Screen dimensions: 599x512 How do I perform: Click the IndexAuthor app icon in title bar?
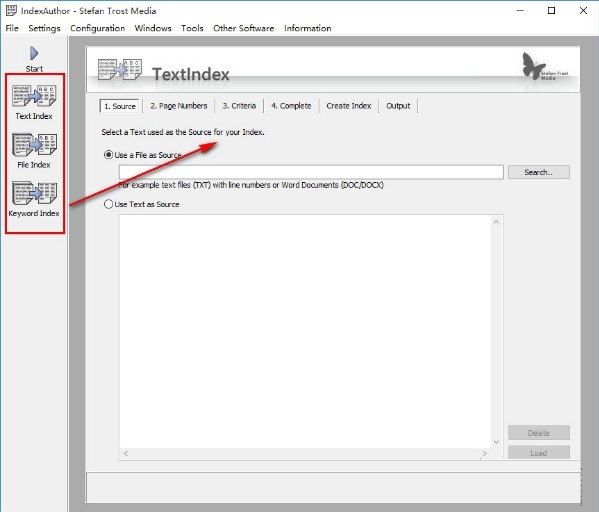coord(11,11)
